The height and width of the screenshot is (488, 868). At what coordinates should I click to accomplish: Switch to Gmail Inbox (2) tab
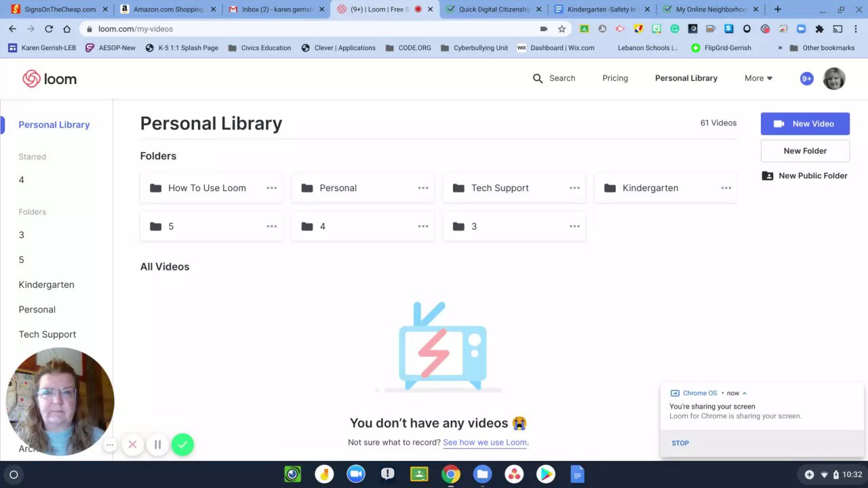coord(277,9)
